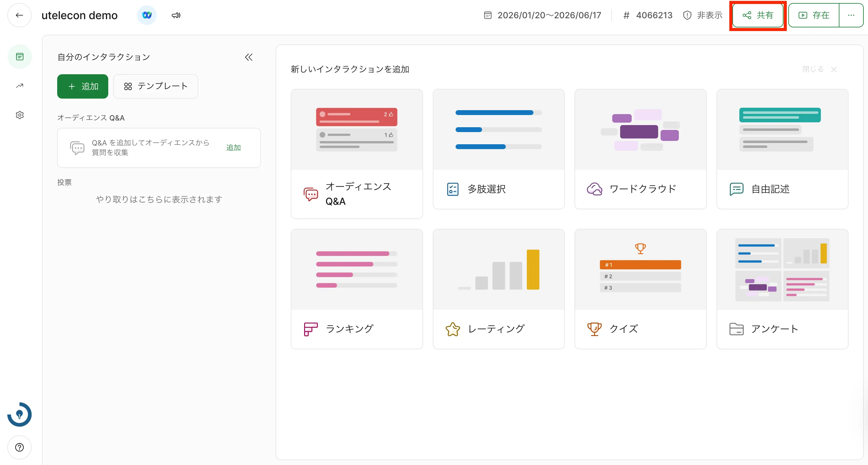Viewport: 868px width, 465px height.
Task: Click the 追加 link in Q&A card
Action: pyautogui.click(x=233, y=148)
